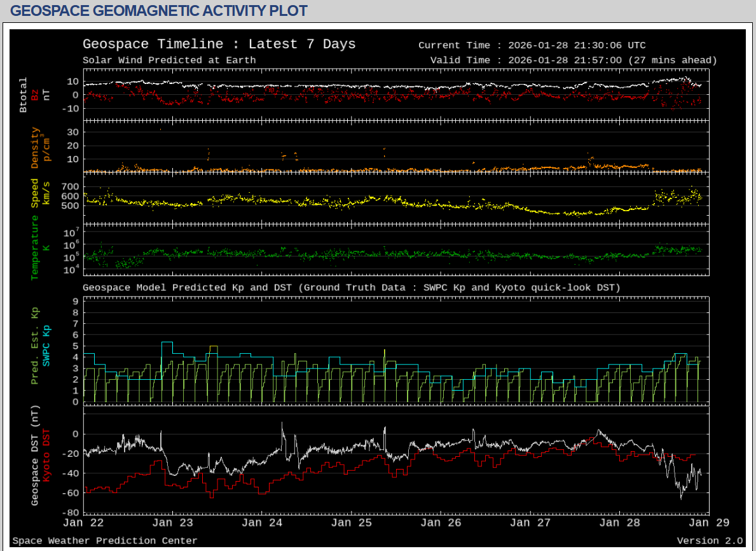Click the yellow Speed axis label

35,193
